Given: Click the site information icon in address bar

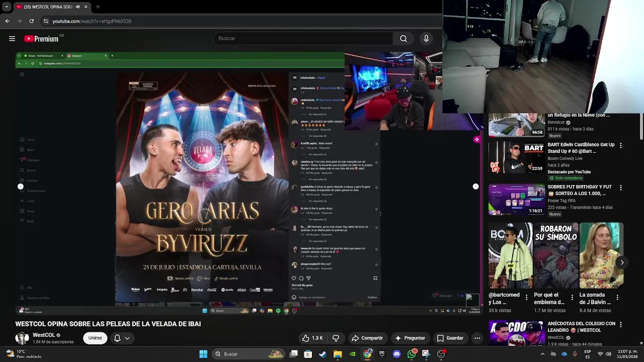Looking at the screenshot, I should (x=46, y=21).
